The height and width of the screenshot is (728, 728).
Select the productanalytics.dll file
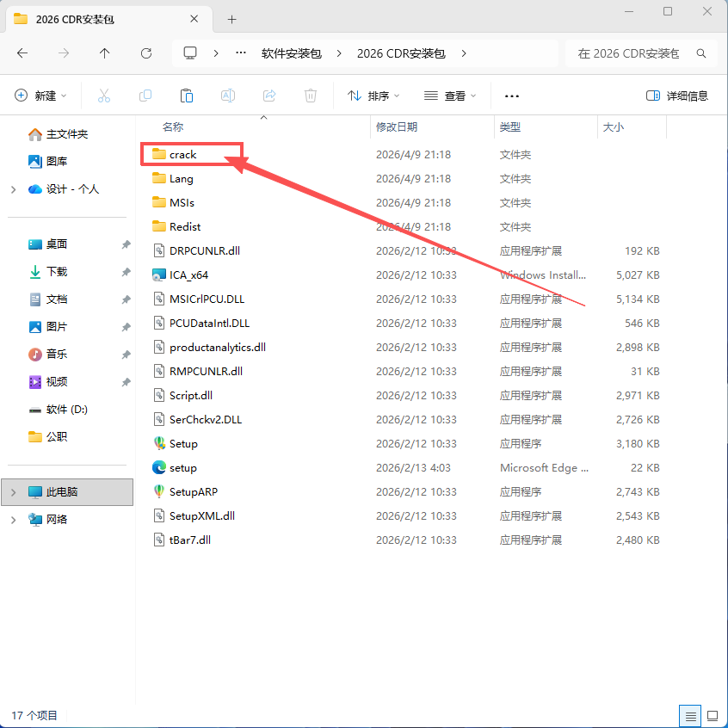pos(209,348)
